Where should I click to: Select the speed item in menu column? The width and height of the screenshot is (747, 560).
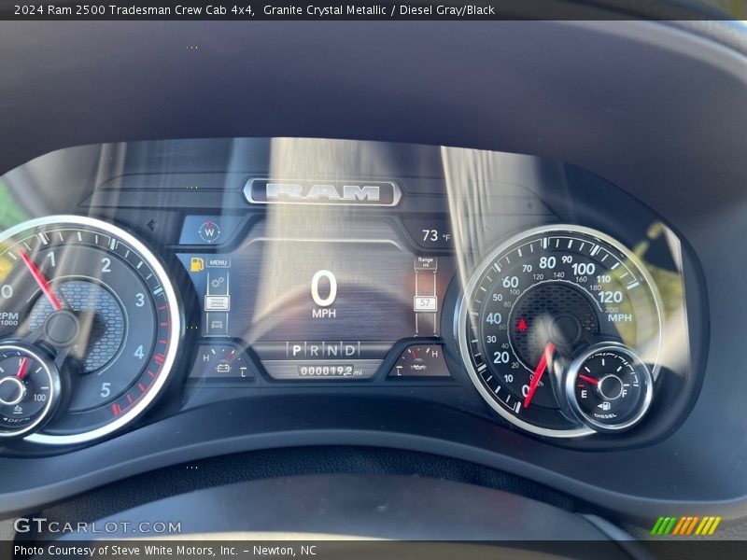[217, 303]
